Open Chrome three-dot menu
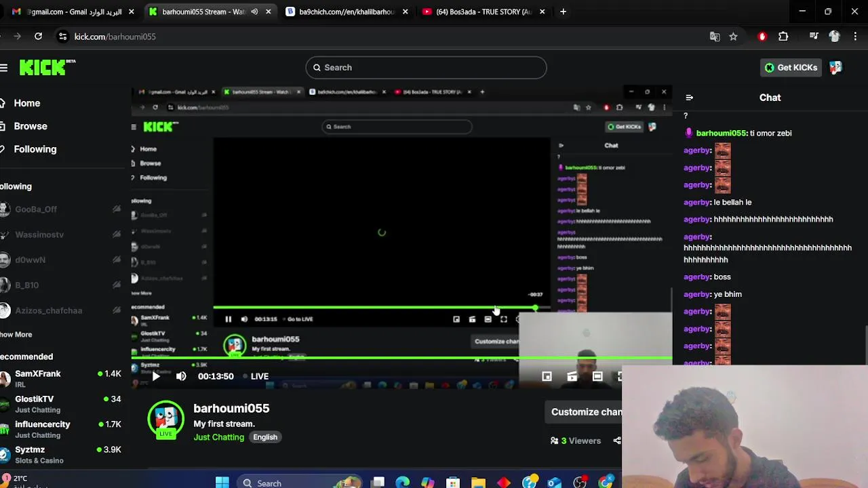868x488 pixels. [855, 37]
